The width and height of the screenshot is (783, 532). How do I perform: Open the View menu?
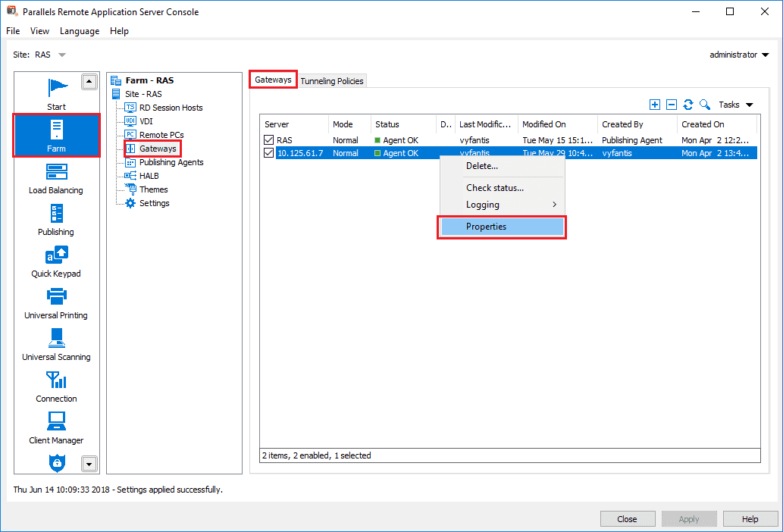point(39,31)
